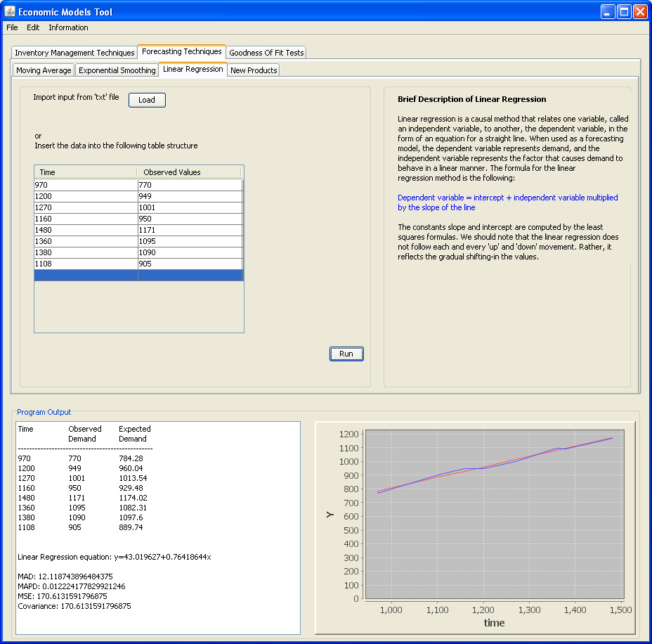Select the Observed Values cell containing 770
652x644 pixels.
pyautogui.click(x=190, y=185)
